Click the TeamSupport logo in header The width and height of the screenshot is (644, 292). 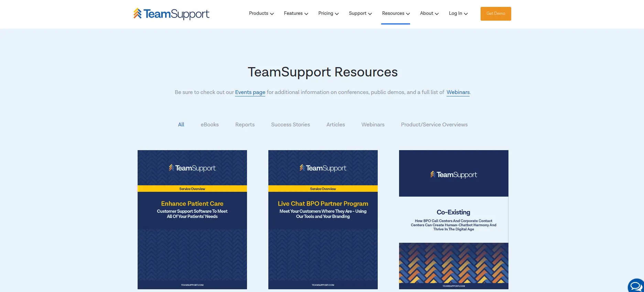tap(171, 14)
